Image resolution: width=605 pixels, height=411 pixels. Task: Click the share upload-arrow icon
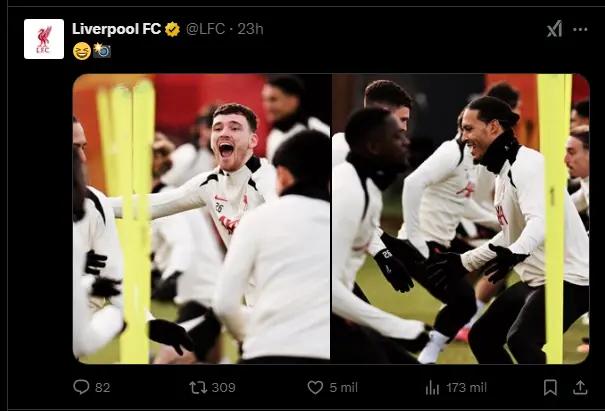(x=581, y=387)
